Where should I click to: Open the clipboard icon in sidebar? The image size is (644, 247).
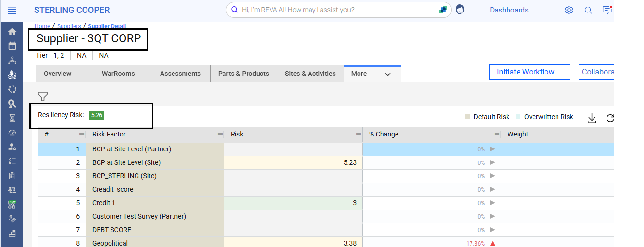click(x=12, y=176)
